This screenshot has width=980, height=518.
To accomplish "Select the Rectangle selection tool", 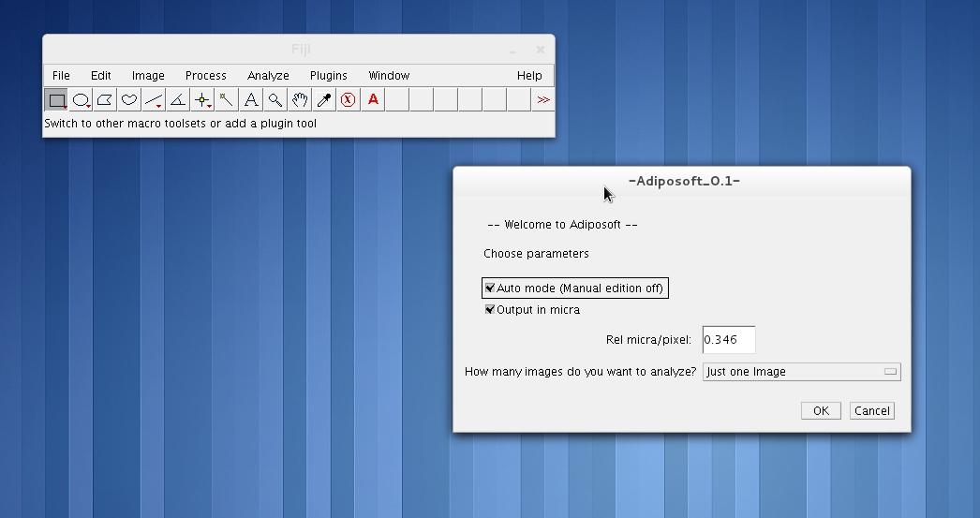I will tap(56, 100).
